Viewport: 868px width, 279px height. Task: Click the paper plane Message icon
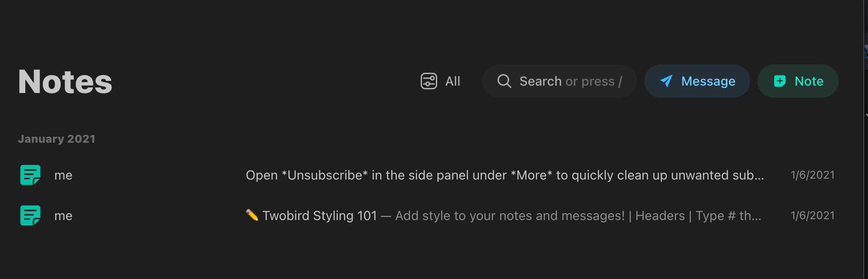[x=666, y=81]
